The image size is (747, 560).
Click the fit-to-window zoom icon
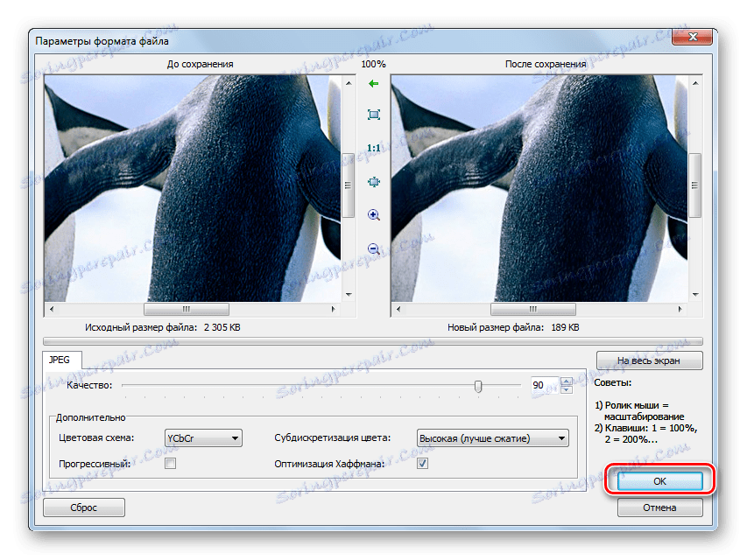click(373, 115)
